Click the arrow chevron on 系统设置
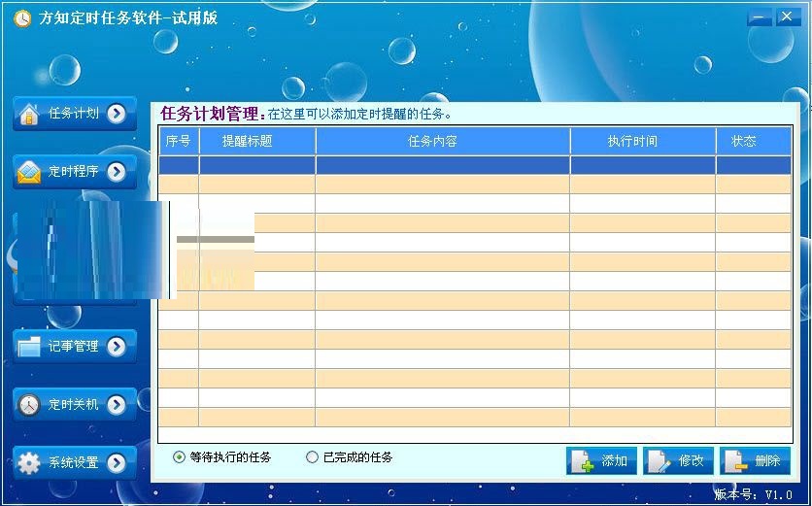Viewport: 812px width, 506px height. (117, 462)
